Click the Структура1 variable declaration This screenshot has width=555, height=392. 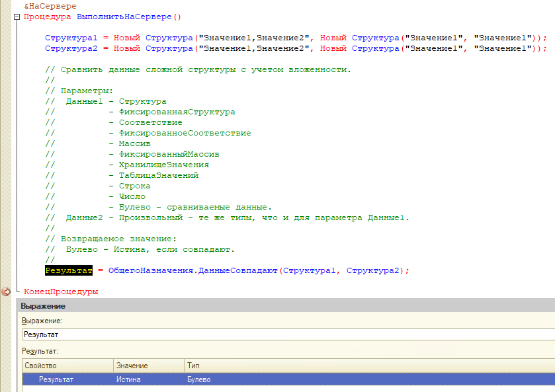(x=71, y=38)
